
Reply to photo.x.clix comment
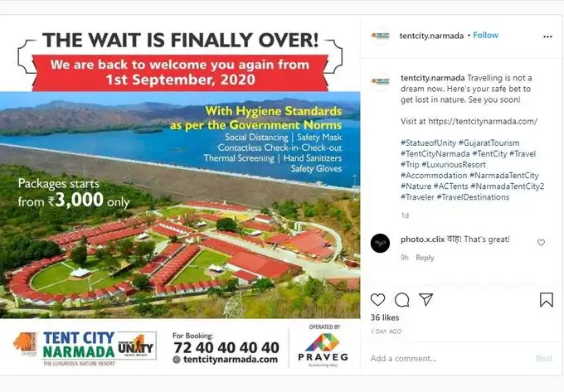pos(425,258)
